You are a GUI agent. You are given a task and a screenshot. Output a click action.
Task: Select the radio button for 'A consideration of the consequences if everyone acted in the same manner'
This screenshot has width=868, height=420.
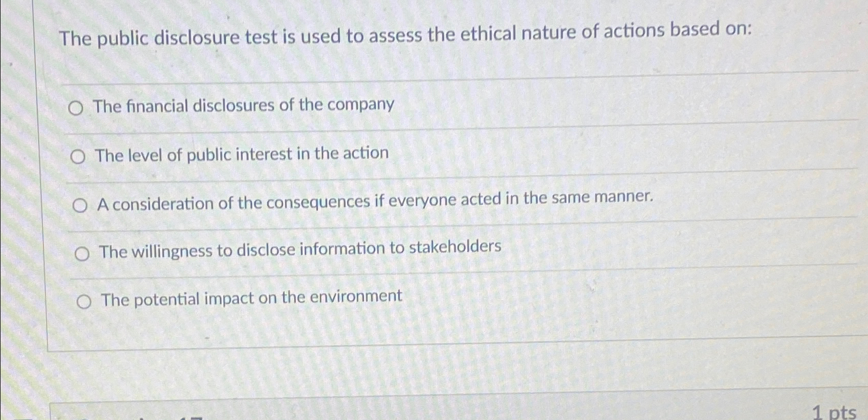[x=80, y=205]
